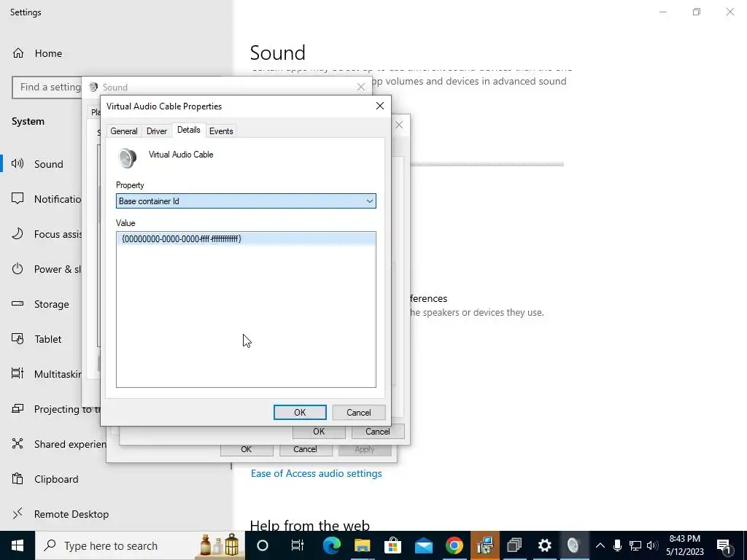The image size is (747, 560).
Task: Switch to Sound control panel taskbar icon
Action: click(x=573, y=545)
